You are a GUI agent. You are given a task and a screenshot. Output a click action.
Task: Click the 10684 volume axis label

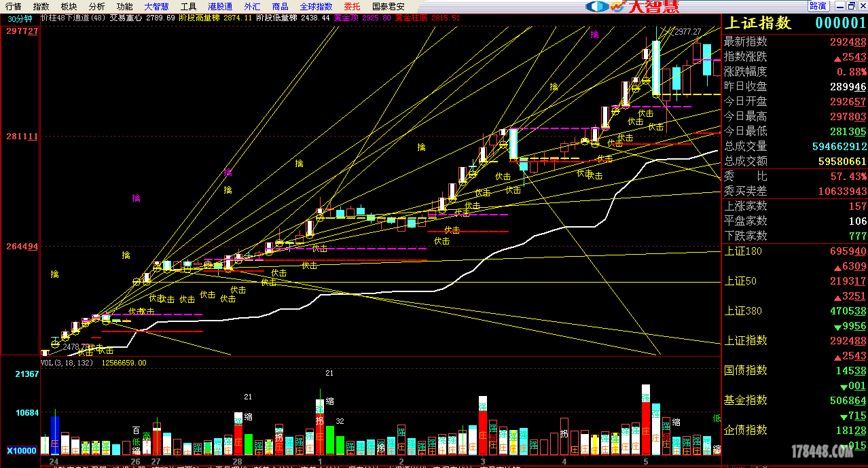point(26,412)
